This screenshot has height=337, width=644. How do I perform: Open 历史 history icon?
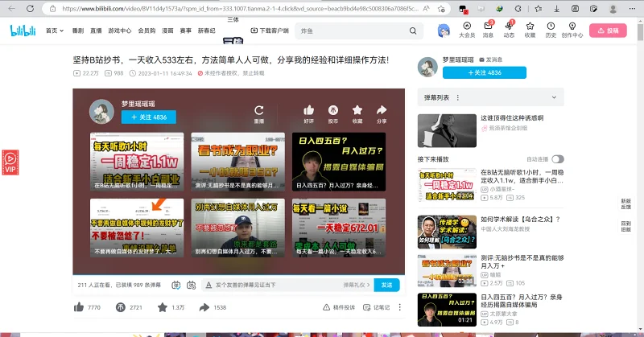click(551, 26)
